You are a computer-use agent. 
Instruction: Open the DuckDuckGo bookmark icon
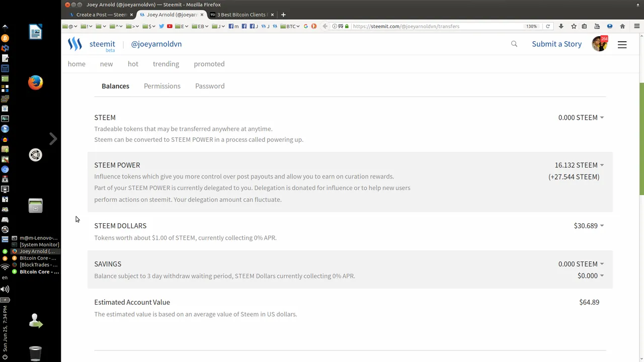click(313, 26)
